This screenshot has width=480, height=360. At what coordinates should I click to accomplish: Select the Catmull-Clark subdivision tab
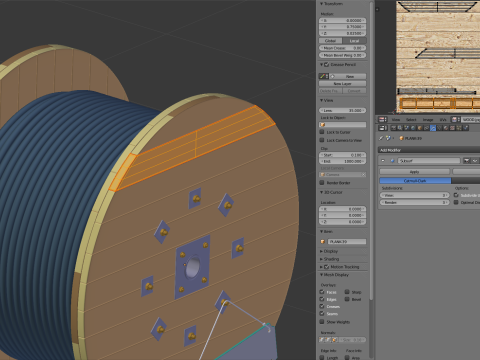pos(415,181)
